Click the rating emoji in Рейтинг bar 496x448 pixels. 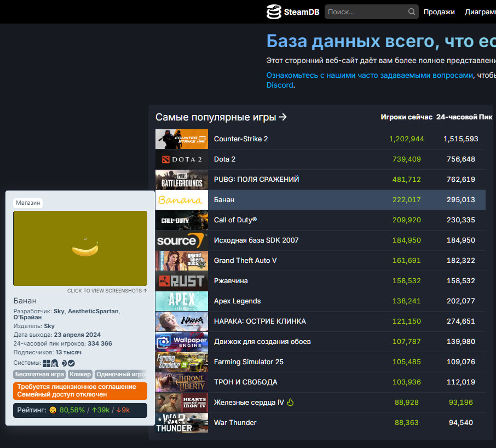coord(53,410)
